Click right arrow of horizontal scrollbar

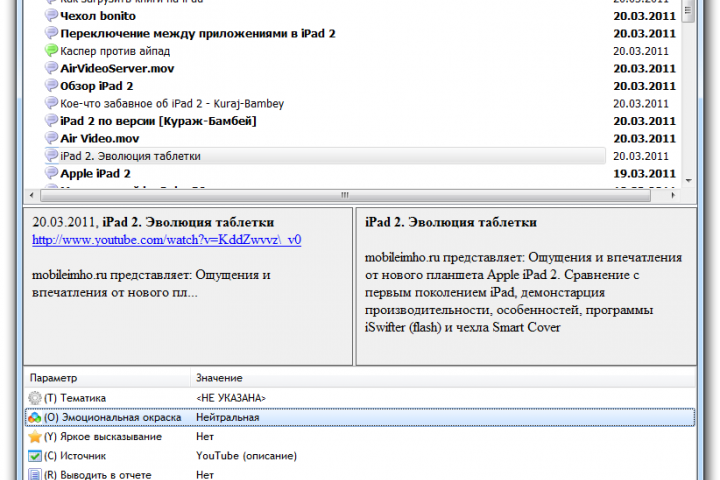pos(673,195)
